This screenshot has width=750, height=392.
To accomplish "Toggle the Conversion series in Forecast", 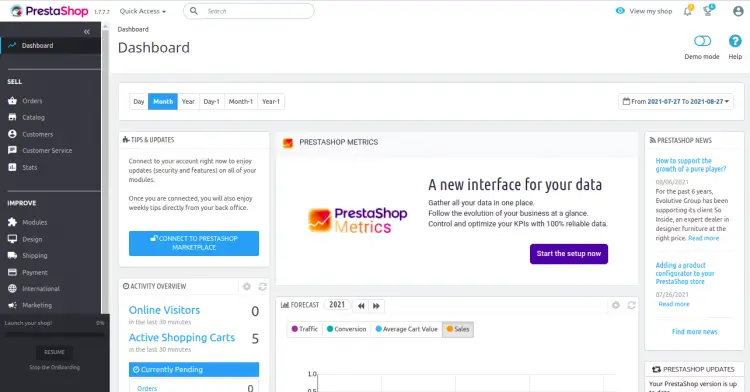I will 346,329.
